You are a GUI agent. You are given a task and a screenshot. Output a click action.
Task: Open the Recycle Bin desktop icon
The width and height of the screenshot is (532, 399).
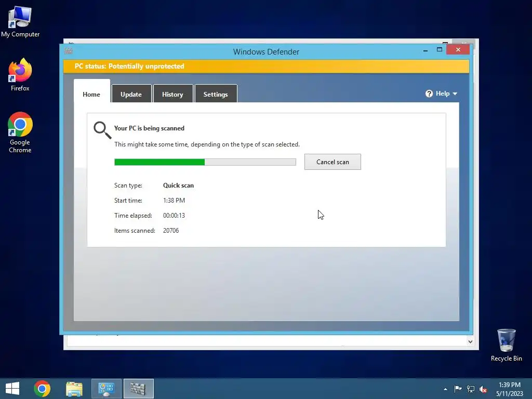506,345
